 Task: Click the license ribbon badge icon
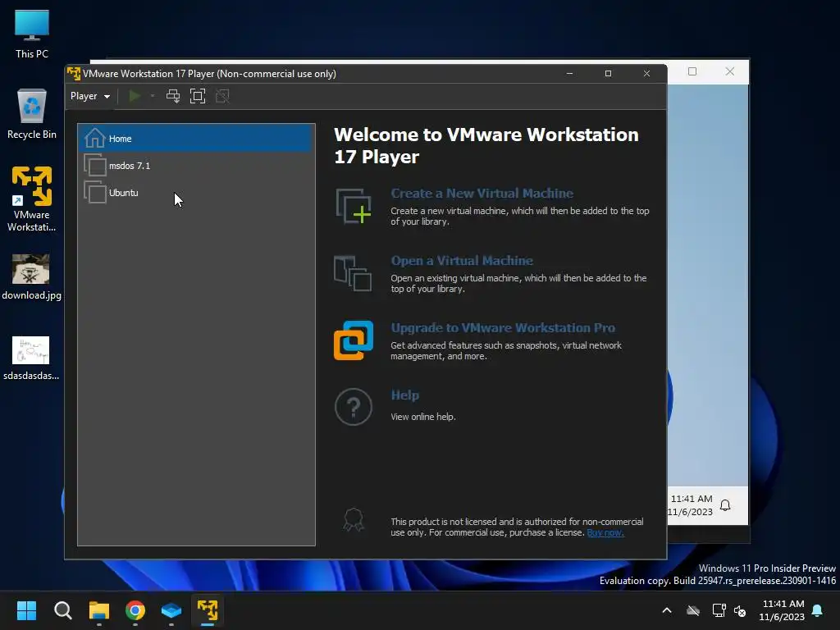(x=354, y=519)
